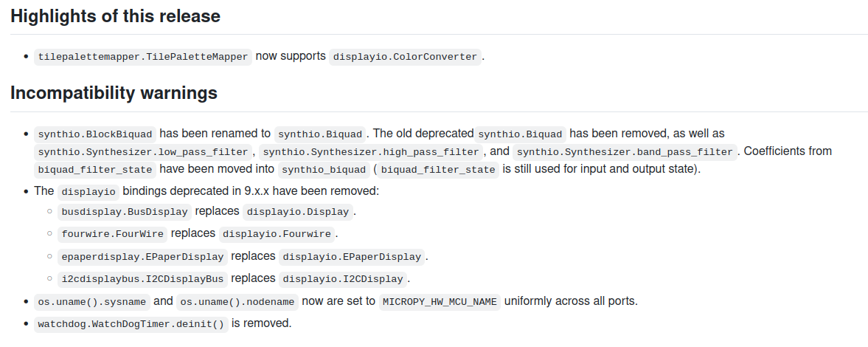This screenshot has width=868, height=347.
Task: Click the displayio.Display code snippet
Action: (x=298, y=213)
